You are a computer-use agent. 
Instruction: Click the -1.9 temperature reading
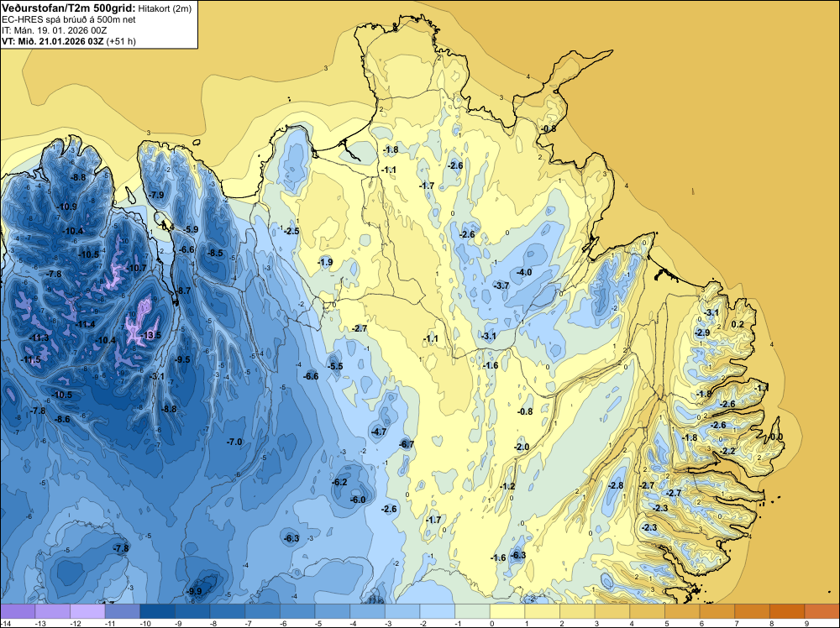coord(325,262)
